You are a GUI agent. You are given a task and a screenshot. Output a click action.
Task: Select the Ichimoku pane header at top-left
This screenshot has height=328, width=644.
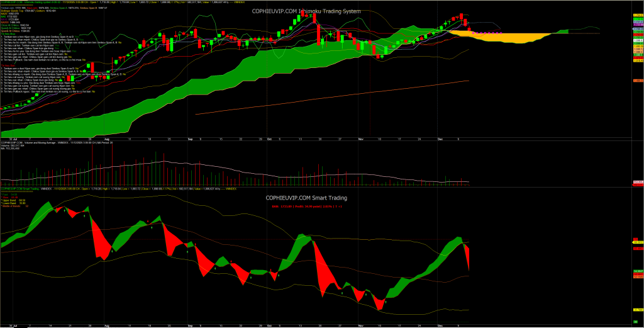38,2
